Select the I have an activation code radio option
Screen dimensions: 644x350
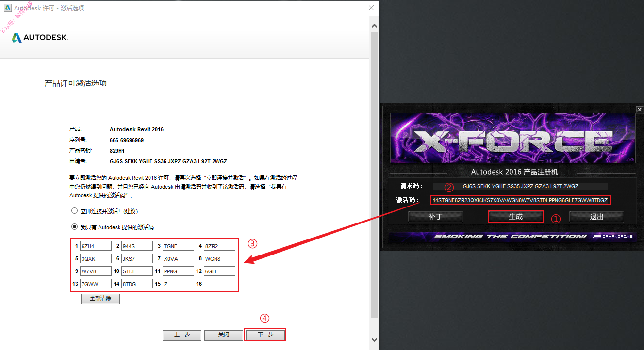tap(74, 226)
